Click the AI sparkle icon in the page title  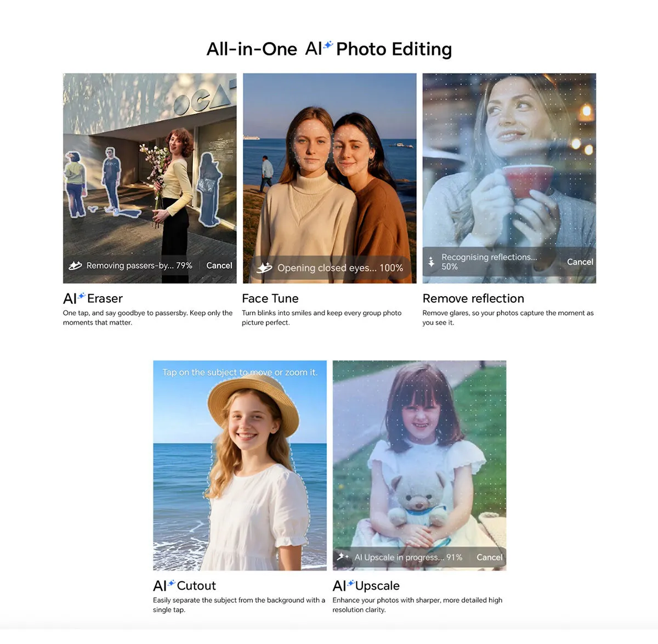(328, 45)
